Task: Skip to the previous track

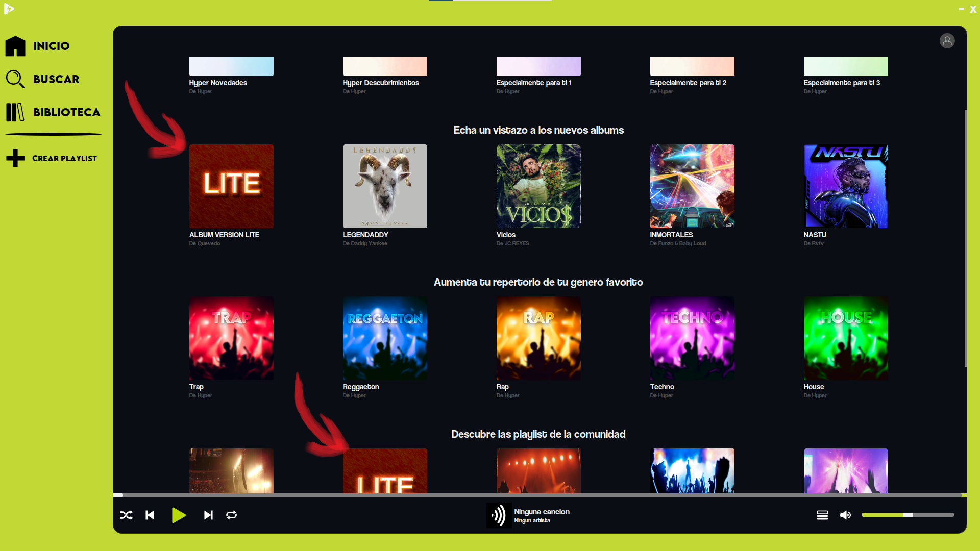Action: [150, 515]
